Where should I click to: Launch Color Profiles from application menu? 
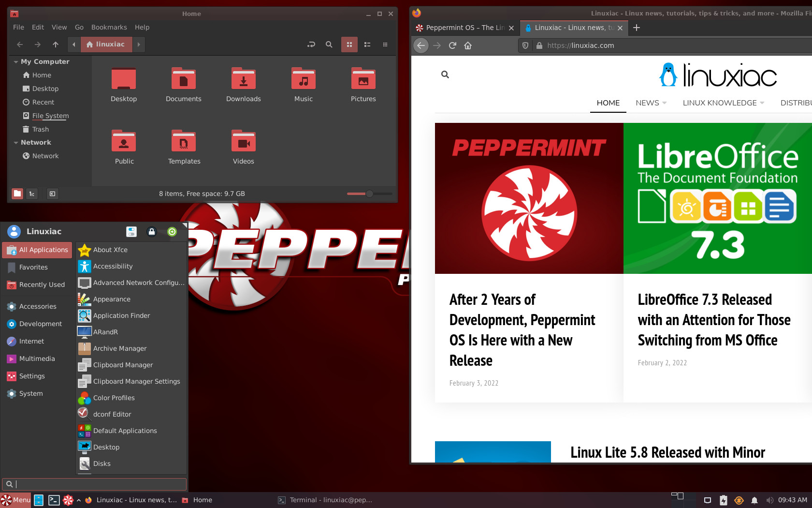[x=131, y=398]
